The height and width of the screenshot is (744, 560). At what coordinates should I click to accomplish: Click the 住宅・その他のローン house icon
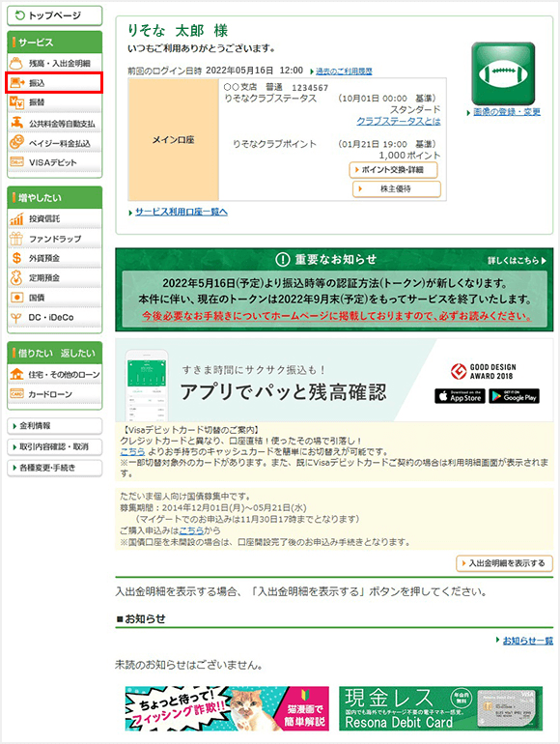[16, 374]
